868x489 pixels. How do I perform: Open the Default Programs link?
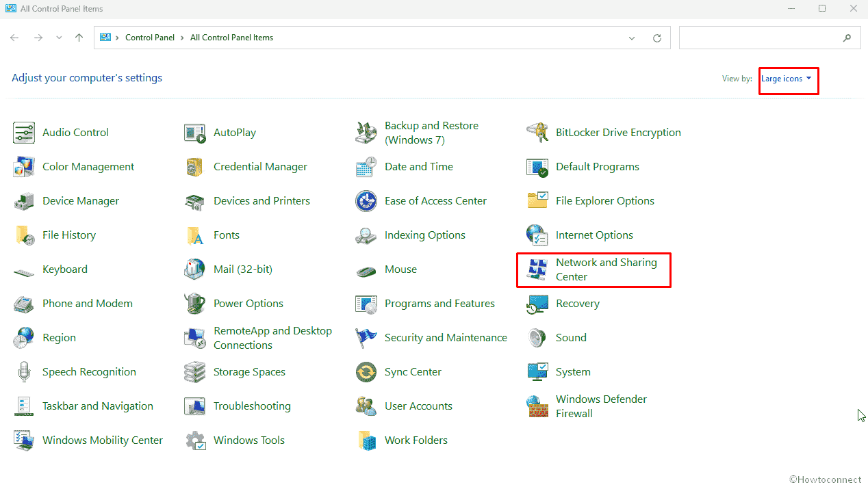point(598,167)
